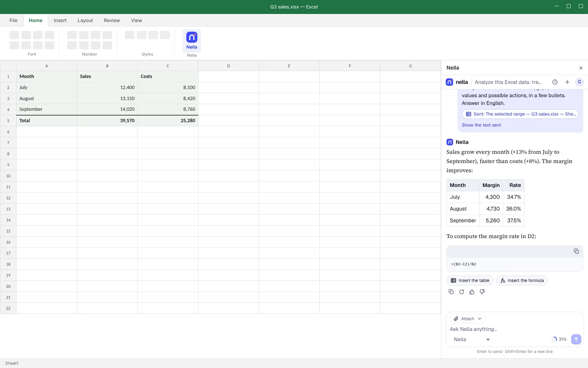Copy Nella's full response
This screenshot has height=368, width=588.
(451, 292)
